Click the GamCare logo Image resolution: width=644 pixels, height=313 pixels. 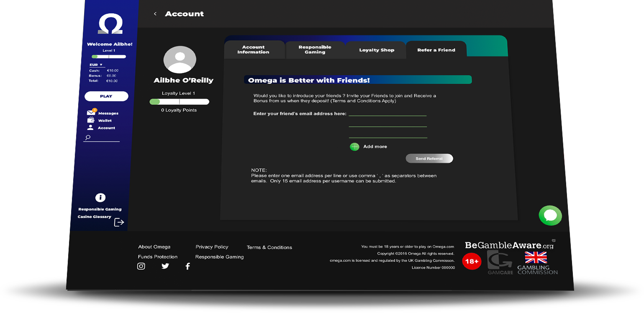(500, 263)
